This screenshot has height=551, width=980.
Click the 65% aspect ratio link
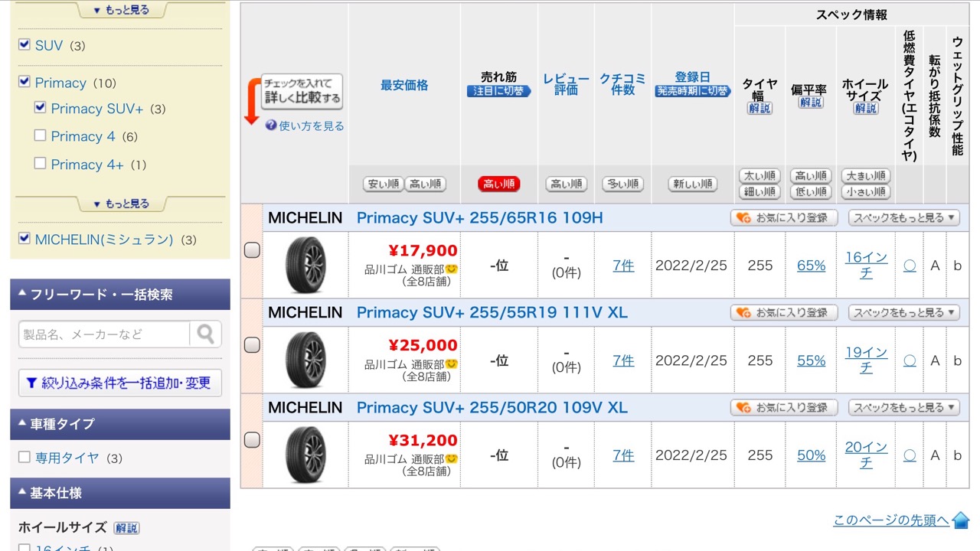pos(811,266)
